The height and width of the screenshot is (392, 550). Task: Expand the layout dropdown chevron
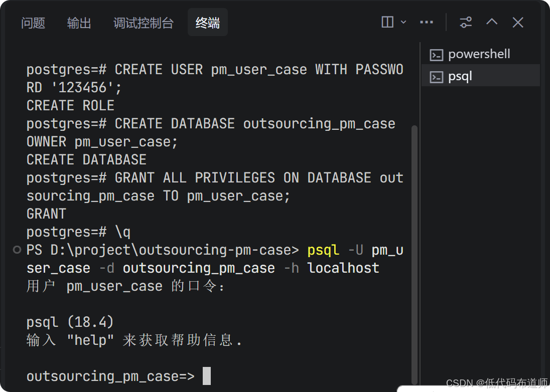(x=403, y=22)
